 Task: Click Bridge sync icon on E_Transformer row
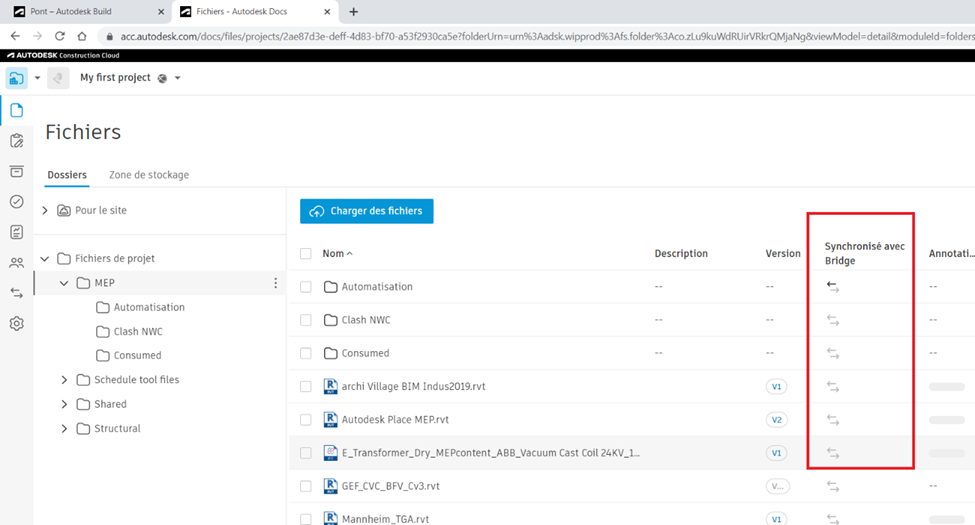coord(833,453)
